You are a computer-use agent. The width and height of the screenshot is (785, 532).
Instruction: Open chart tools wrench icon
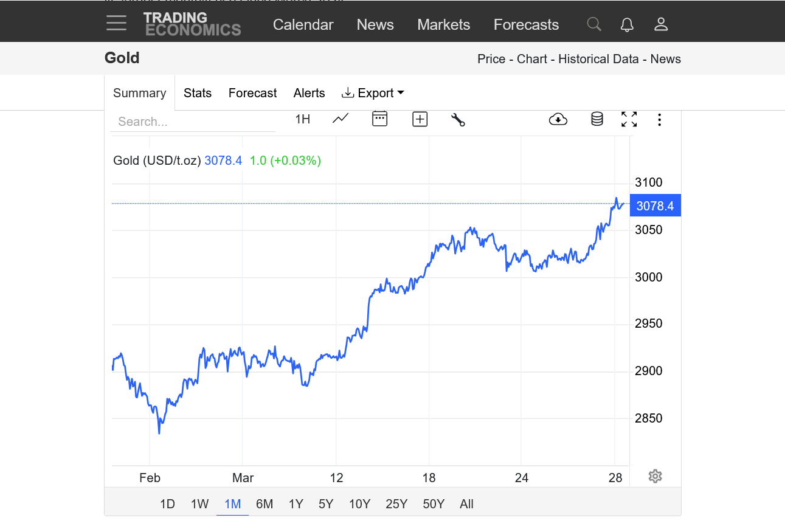click(x=458, y=119)
